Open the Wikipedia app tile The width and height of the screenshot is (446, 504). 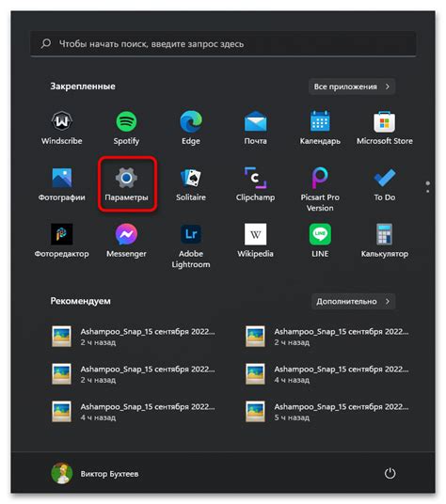tap(255, 241)
